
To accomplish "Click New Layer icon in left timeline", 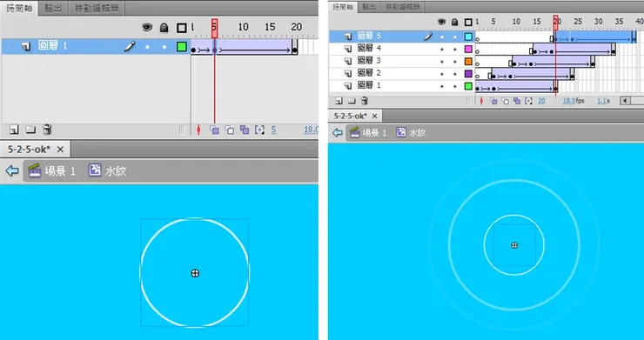I will (x=15, y=130).
